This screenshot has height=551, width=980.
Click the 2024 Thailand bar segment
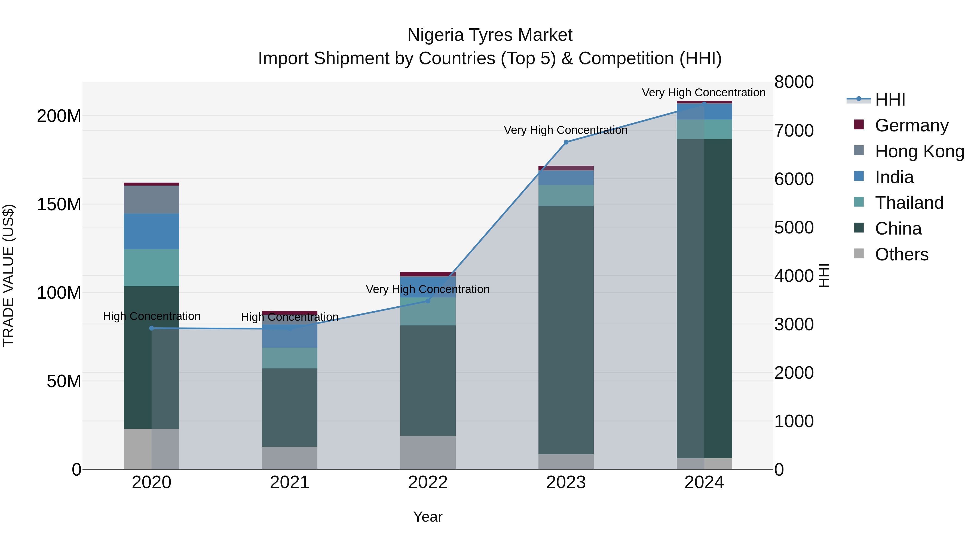pyautogui.click(x=704, y=130)
